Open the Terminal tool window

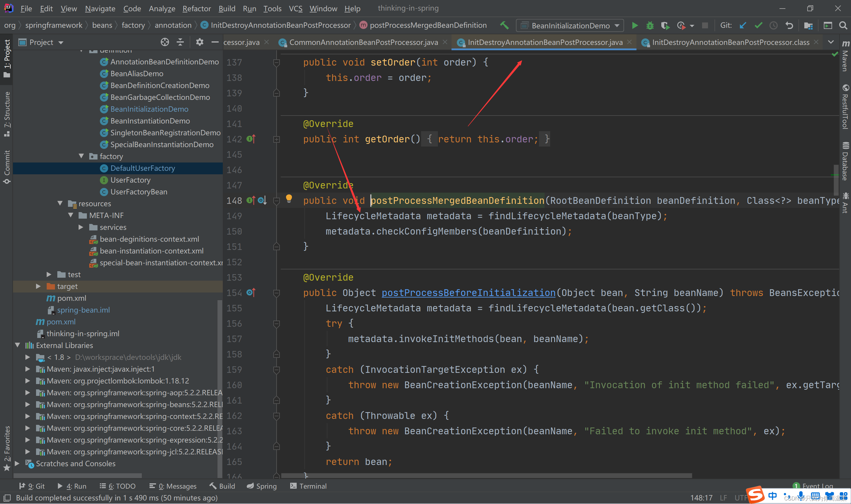pos(308,486)
